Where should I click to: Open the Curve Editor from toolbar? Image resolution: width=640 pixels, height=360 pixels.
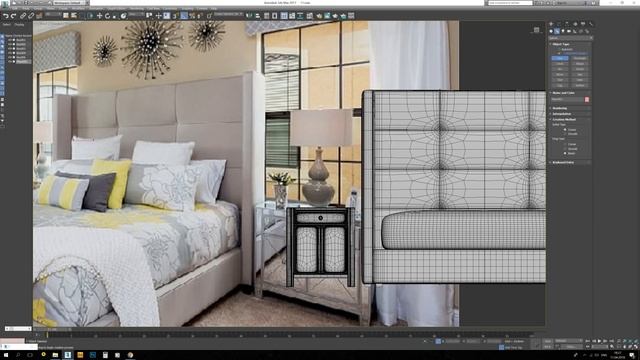(x=292, y=16)
